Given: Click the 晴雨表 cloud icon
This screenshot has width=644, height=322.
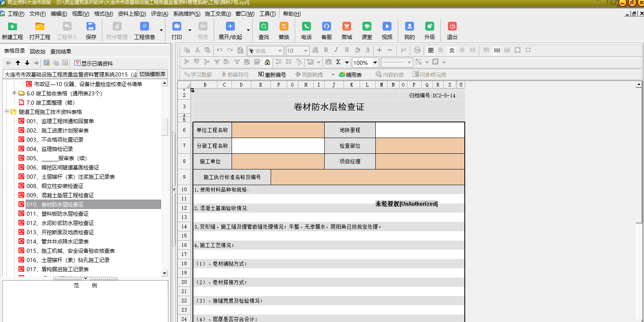Looking at the screenshot, I should [342, 74].
